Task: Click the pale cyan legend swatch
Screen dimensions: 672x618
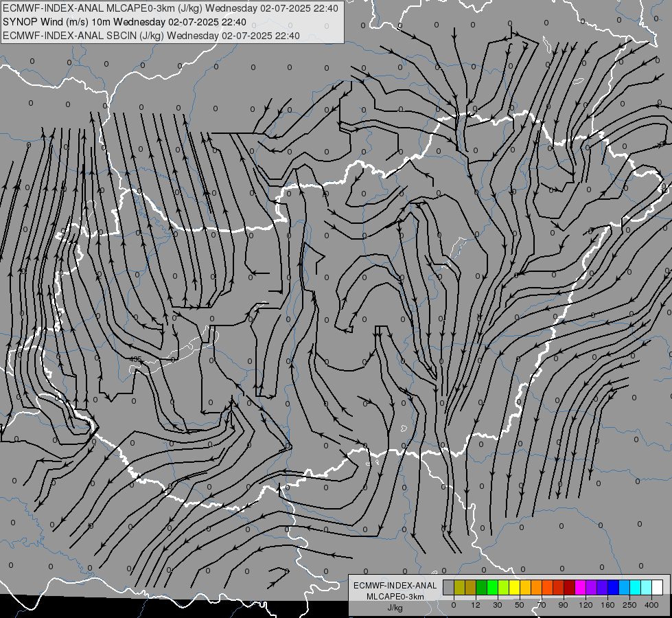Action: click(647, 587)
